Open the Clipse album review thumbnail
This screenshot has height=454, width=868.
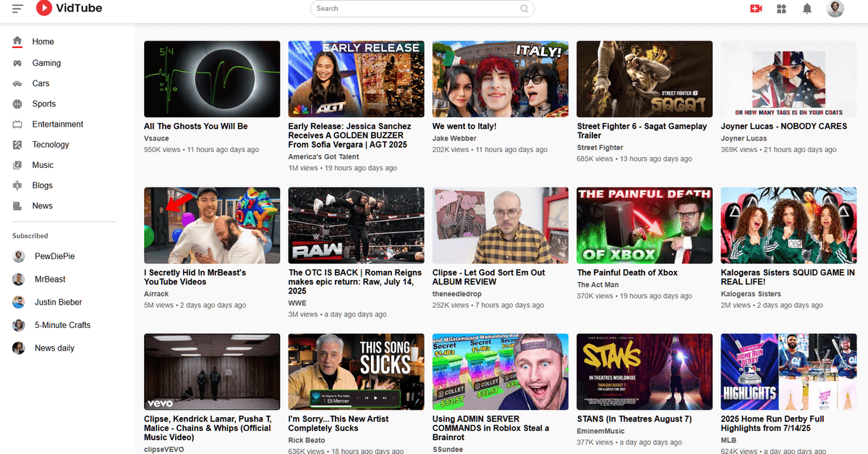click(x=501, y=225)
